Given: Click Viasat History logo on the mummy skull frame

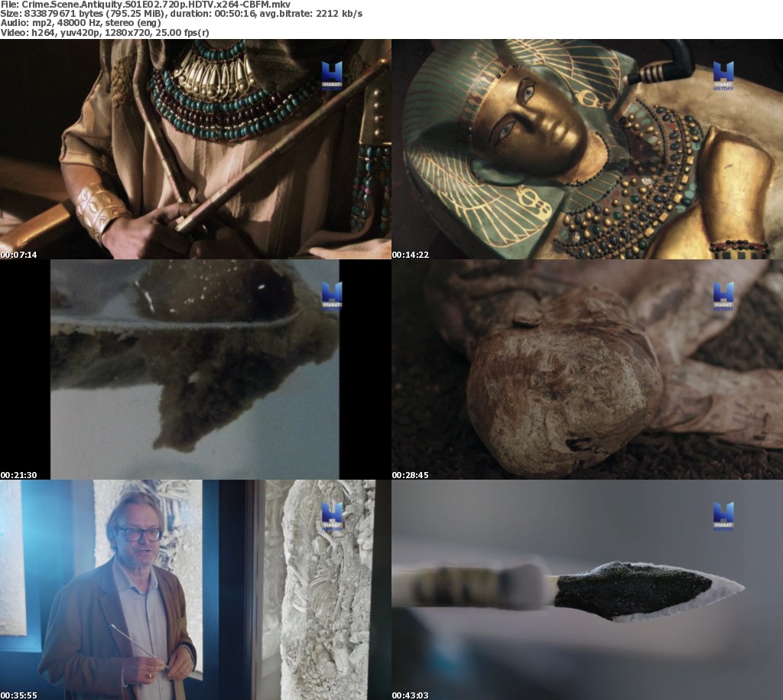Looking at the screenshot, I should tap(723, 297).
